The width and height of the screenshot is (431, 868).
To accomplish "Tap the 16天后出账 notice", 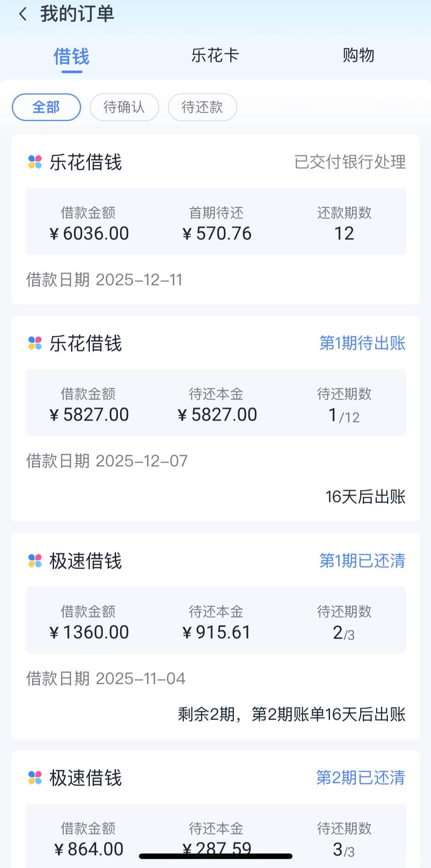I will pyautogui.click(x=365, y=497).
